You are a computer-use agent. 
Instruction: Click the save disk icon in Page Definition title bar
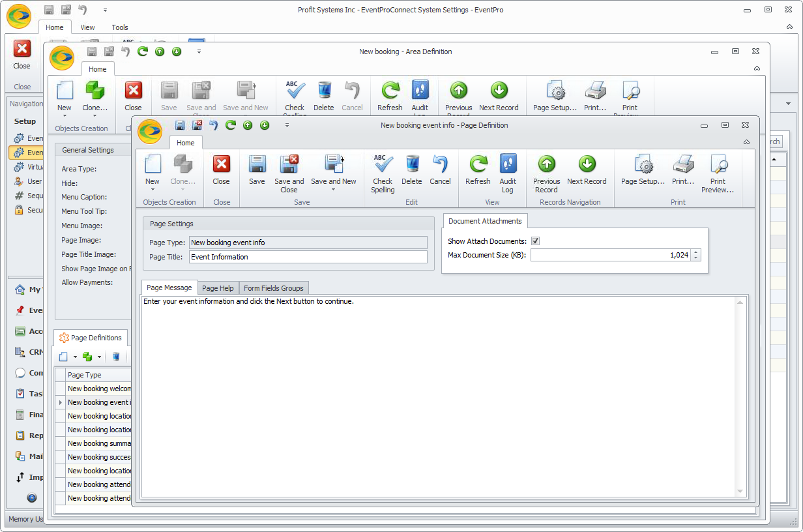pos(180,125)
